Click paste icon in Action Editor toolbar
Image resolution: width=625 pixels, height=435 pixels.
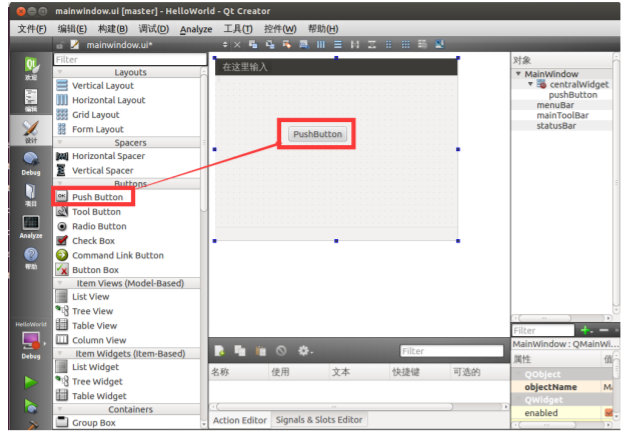click(261, 351)
